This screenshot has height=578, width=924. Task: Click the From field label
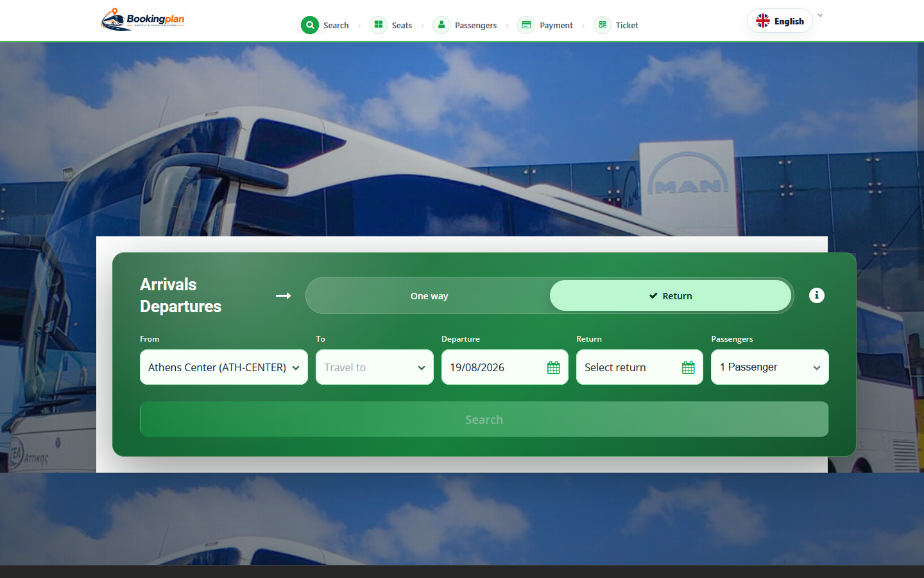150,338
